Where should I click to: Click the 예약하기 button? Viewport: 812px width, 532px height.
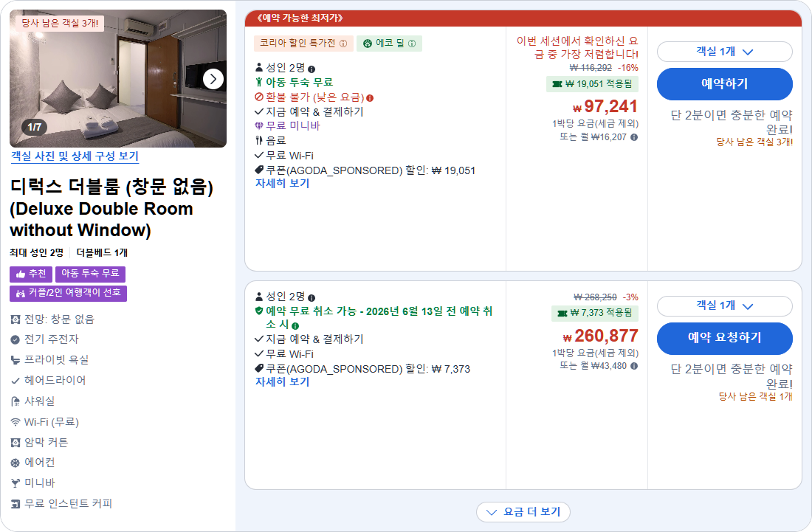tap(724, 84)
